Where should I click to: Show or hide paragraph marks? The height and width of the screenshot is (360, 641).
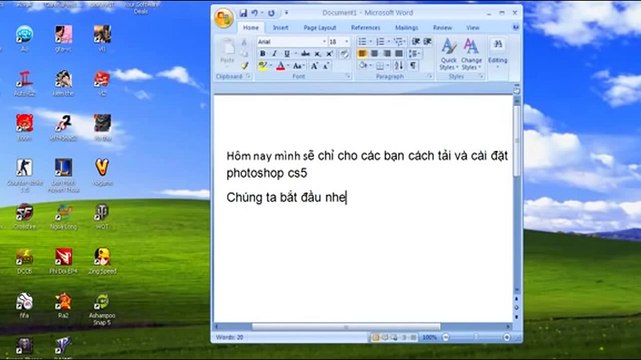pyautogui.click(x=413, y=65)
